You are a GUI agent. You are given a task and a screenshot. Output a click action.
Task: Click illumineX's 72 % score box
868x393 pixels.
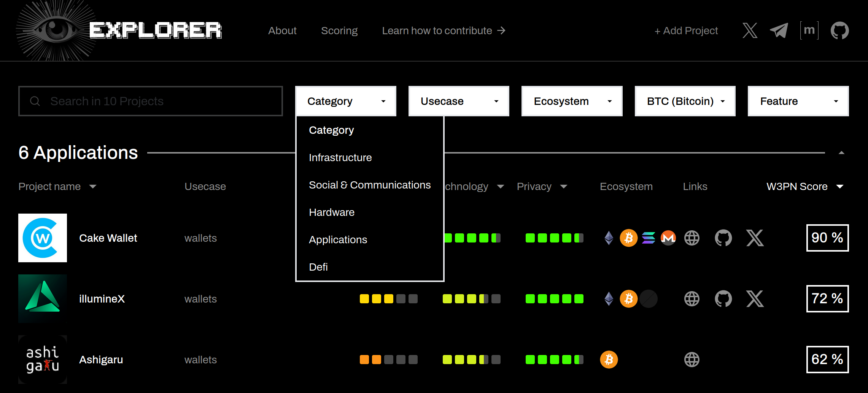point(827,299)
